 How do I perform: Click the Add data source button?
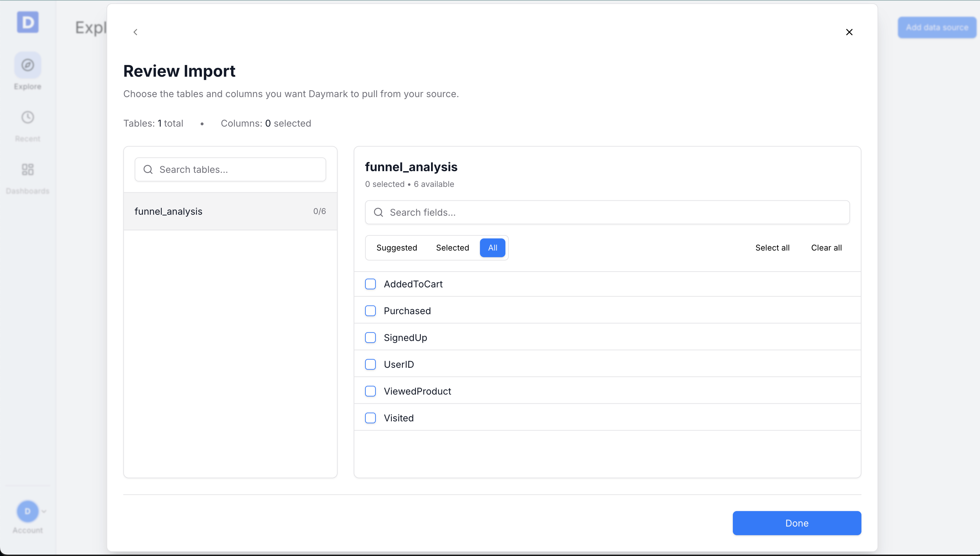pos(937,27)
